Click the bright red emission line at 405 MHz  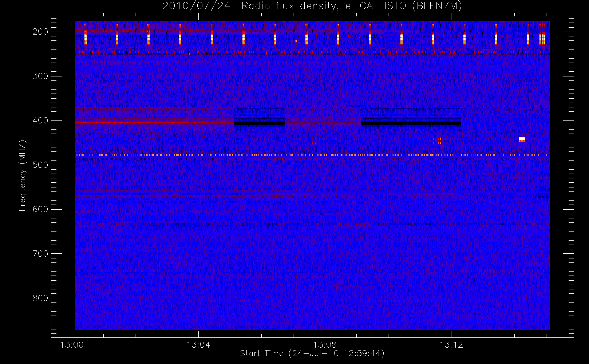pyautogui.click(x=155, y=123)
